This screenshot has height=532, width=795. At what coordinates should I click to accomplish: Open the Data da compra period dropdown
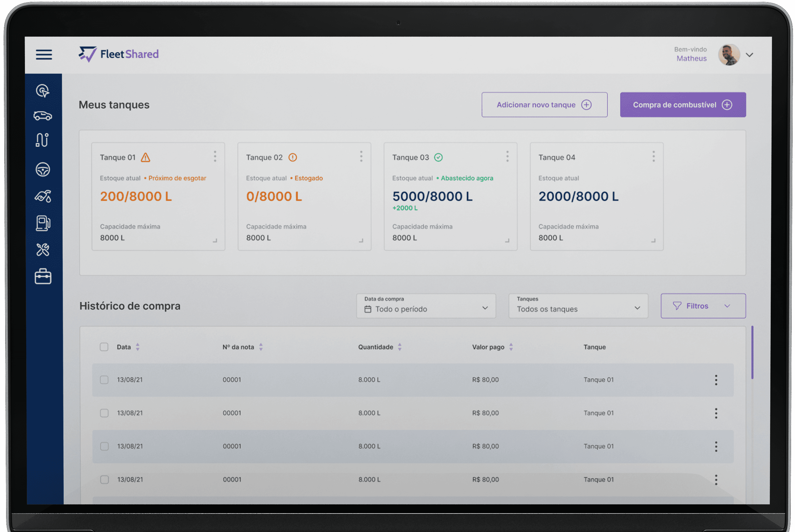426,306
